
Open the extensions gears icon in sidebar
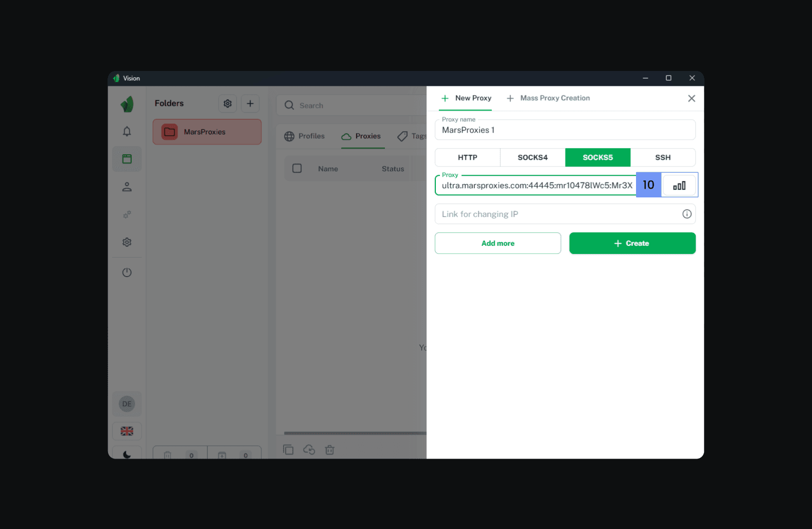point(127,214)
